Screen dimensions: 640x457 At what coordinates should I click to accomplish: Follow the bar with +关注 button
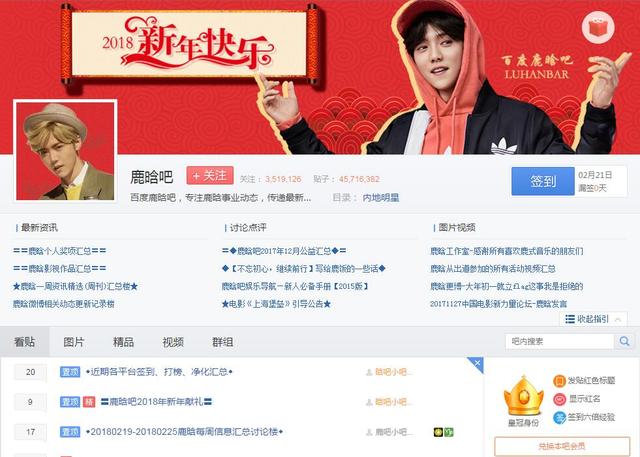[210, 176]
